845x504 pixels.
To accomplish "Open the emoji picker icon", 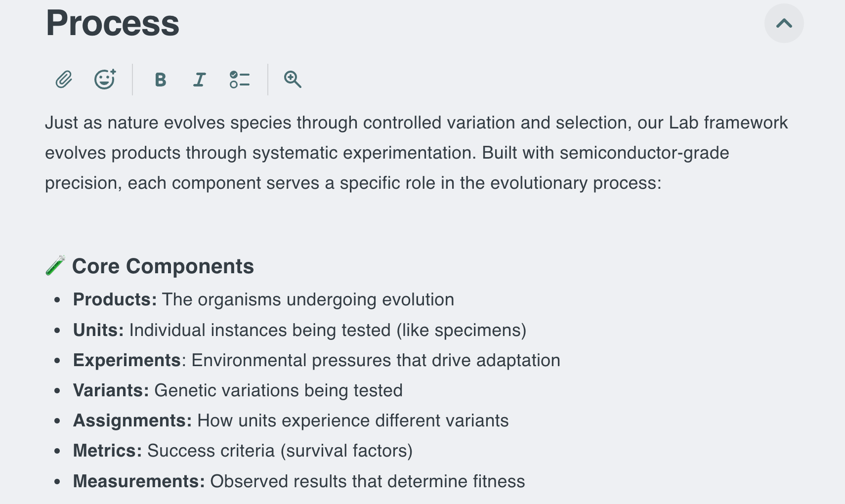I will 105,80.
